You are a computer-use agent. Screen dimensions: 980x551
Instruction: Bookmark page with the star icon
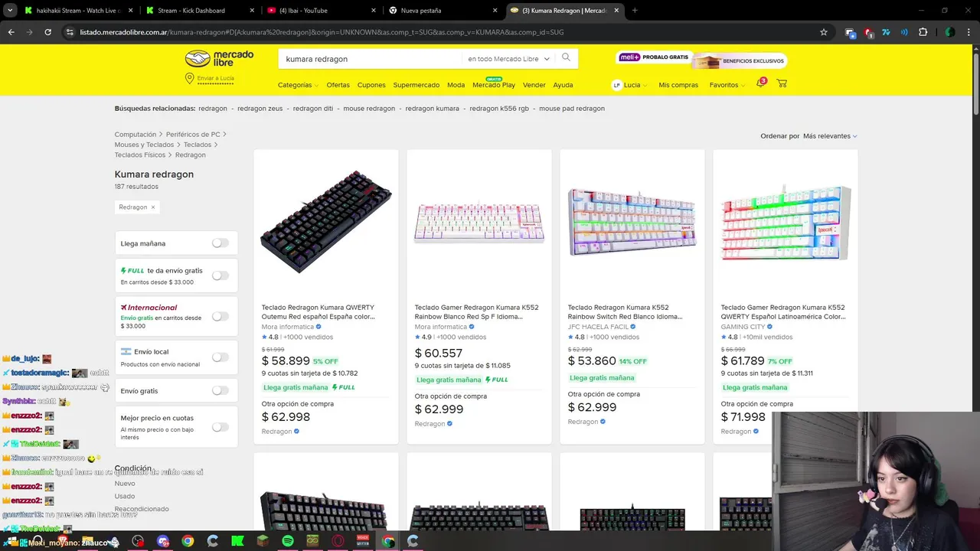point(824,32)
